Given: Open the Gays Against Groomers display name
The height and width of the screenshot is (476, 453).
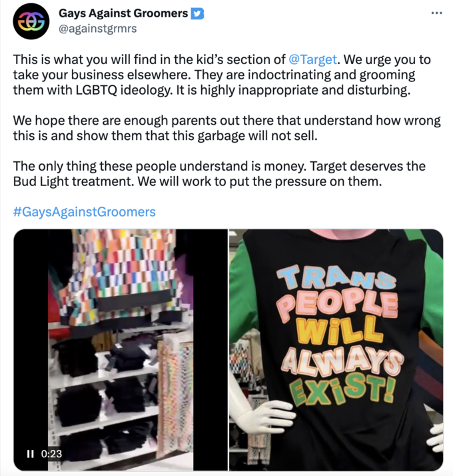Looking at the screenshot, I should coord(123,13).
